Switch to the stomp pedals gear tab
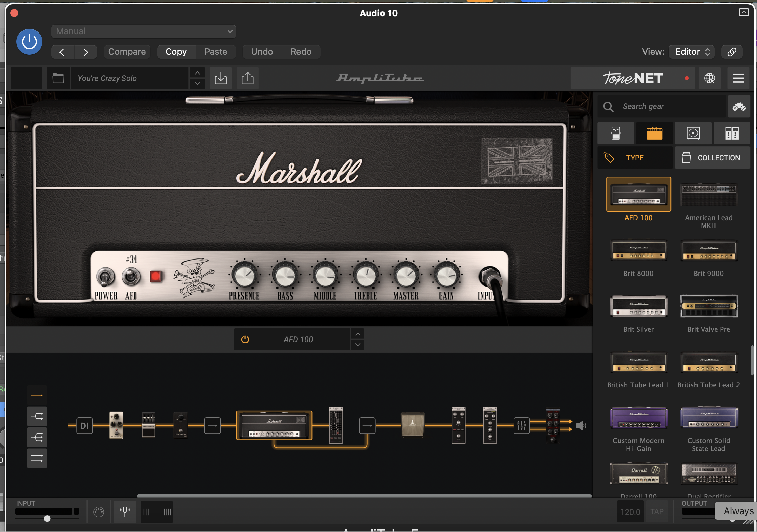757x532 pixels. pyautogui.click(x=616, y=133)
